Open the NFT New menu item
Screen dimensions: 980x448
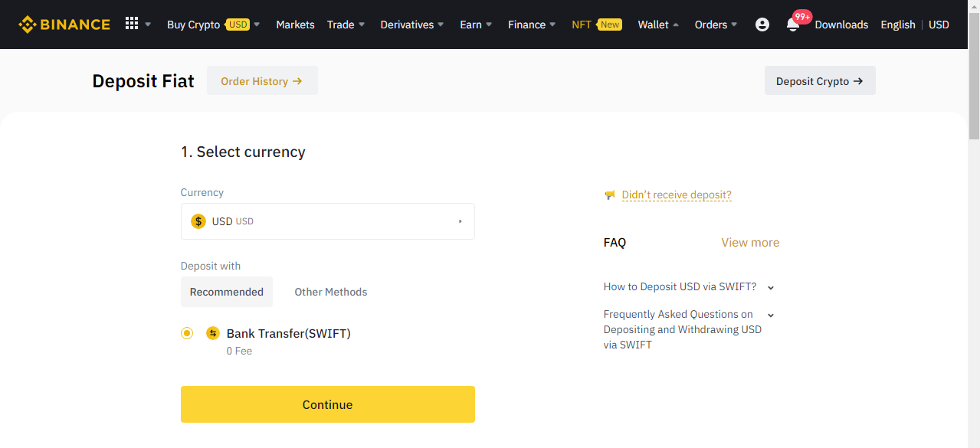coord(597,25)
